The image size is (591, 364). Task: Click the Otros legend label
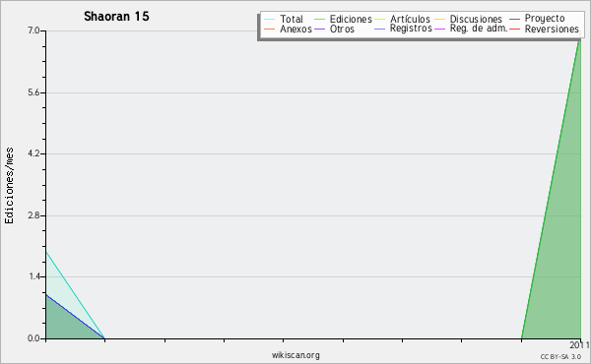(342, 29)
